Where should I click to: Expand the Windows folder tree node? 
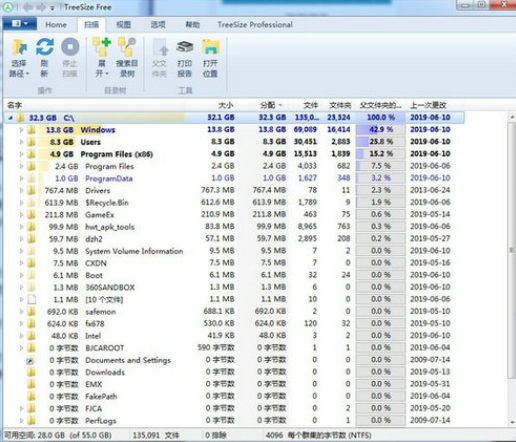point(21,130)
